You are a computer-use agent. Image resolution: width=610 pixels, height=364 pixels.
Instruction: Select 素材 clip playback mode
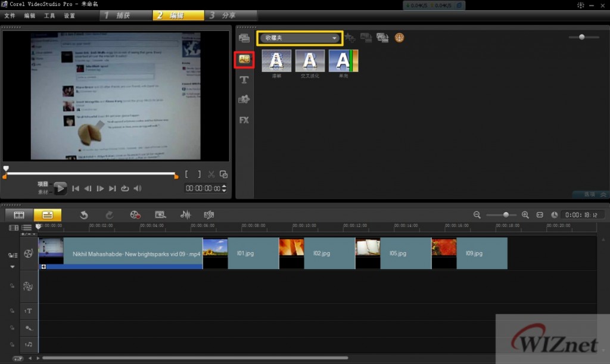43,192
